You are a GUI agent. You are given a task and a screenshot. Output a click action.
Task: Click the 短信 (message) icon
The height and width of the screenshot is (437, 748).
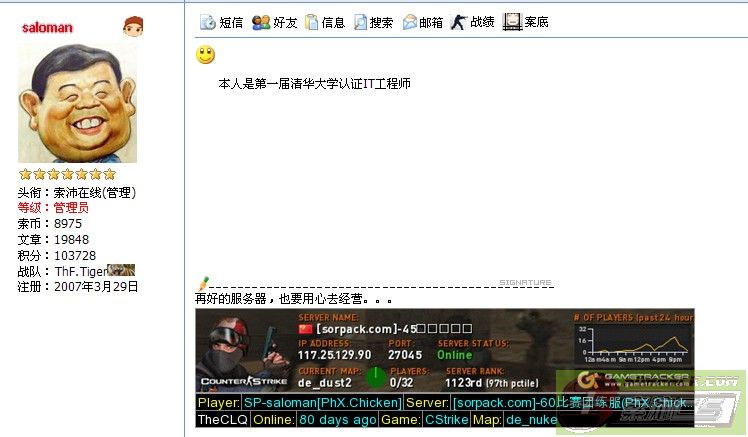pos(208,22)
